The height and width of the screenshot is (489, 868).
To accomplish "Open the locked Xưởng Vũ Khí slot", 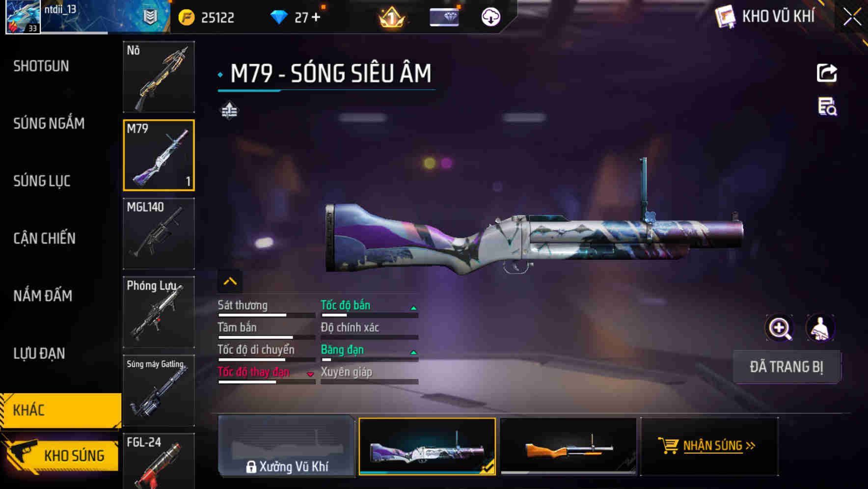I will coord(286,446).
